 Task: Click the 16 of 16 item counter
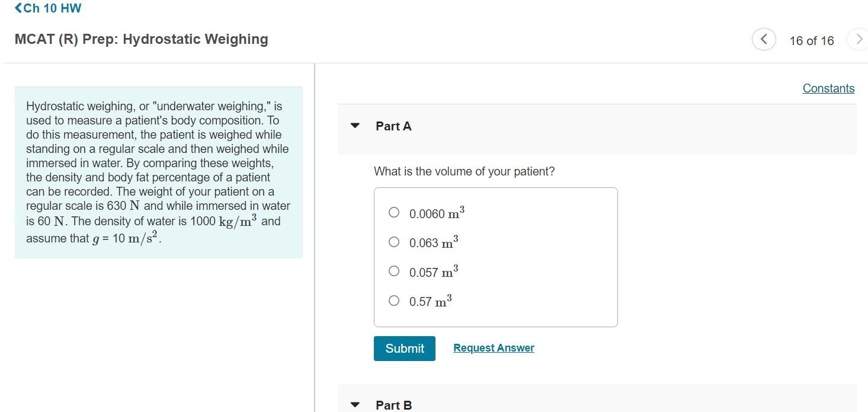pos(812,40)
